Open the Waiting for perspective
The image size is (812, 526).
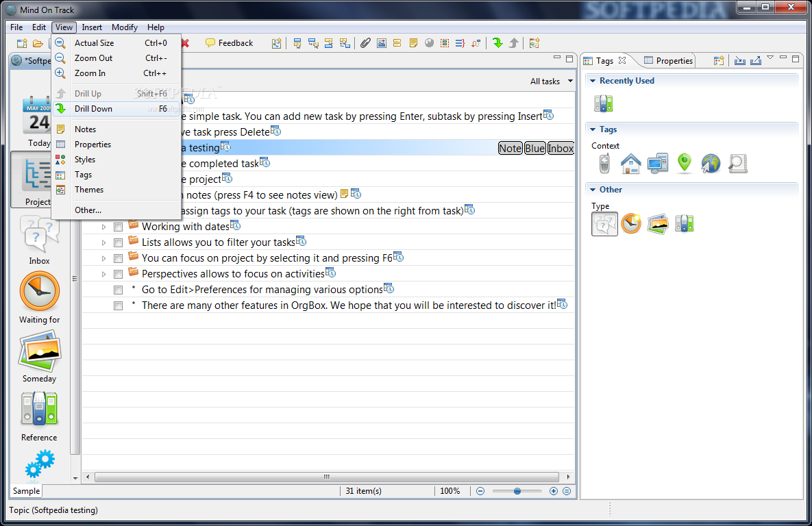(x=39, y=298)
